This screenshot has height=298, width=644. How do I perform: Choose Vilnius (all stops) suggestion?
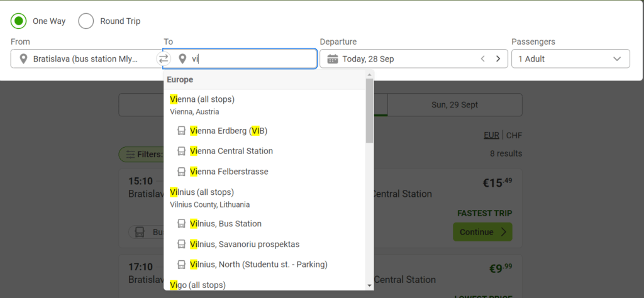[202, 192]
